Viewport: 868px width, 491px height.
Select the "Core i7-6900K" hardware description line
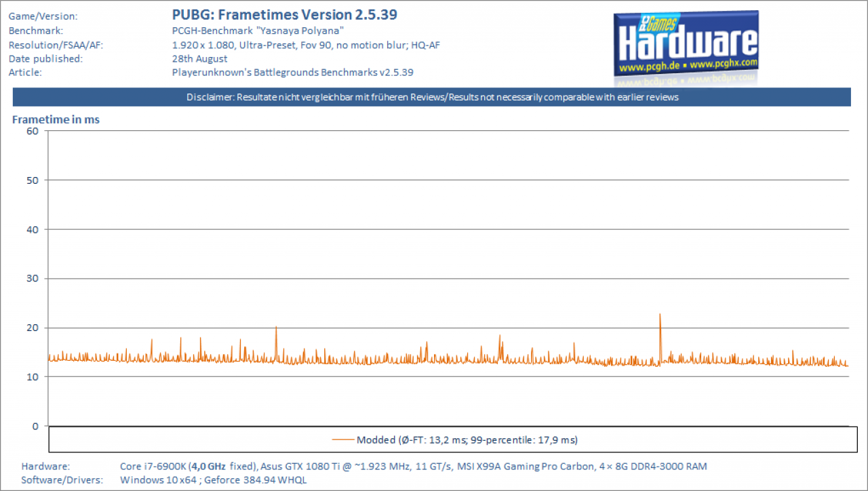click(414, 467)
